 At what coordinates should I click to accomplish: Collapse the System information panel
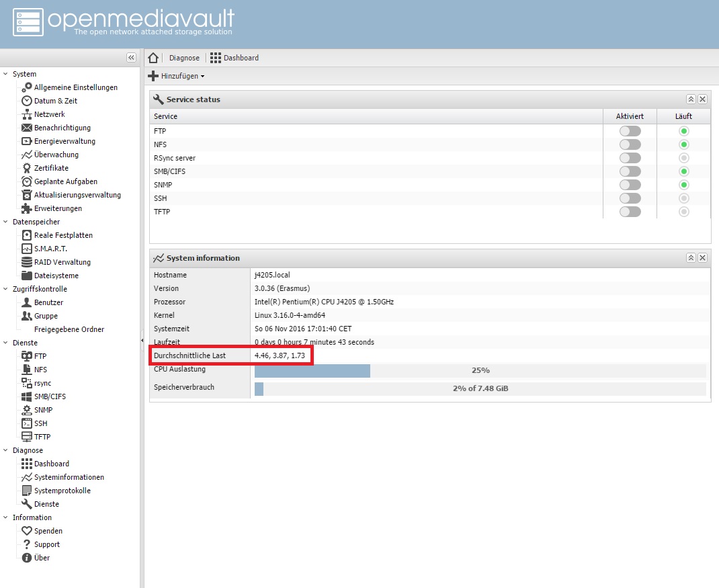pos(691,258)
